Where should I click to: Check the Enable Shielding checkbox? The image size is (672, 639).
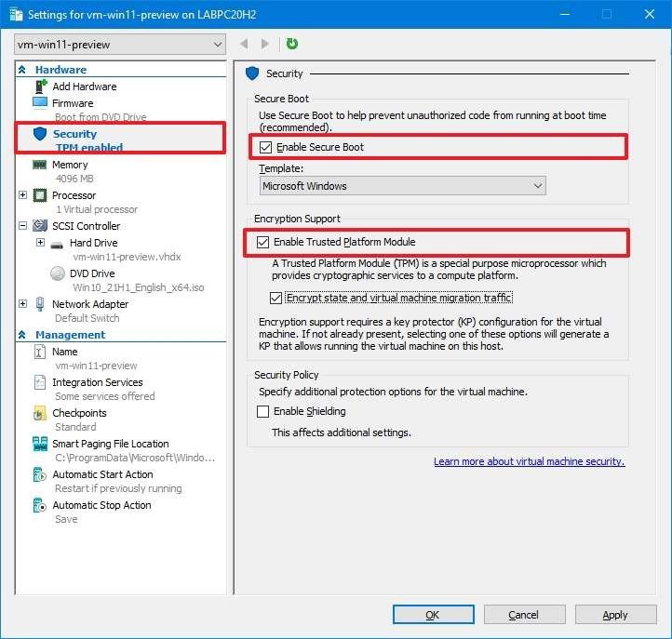click(x=262, y=411)
